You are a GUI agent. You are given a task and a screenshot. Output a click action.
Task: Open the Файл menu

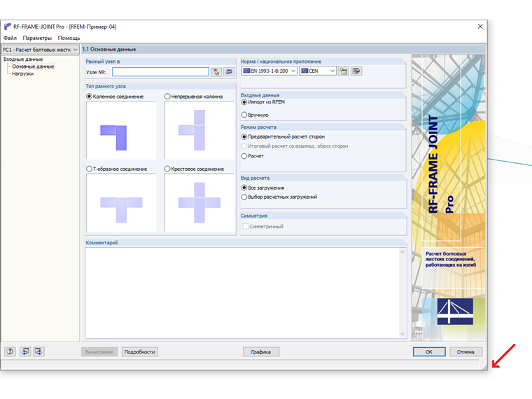[x=10, y=38]
